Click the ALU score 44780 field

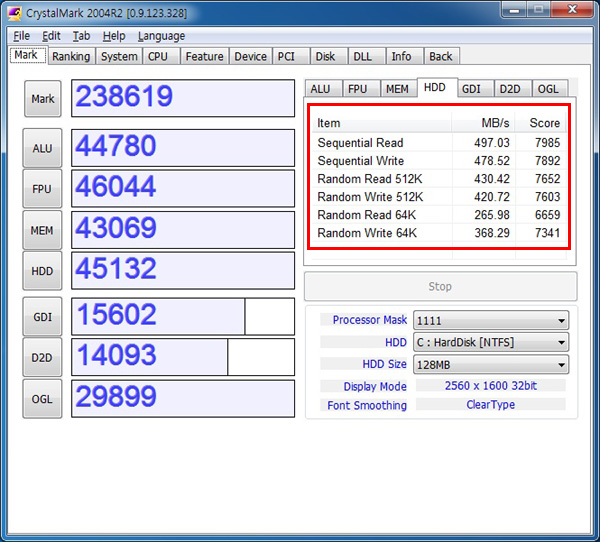[183, 148]
